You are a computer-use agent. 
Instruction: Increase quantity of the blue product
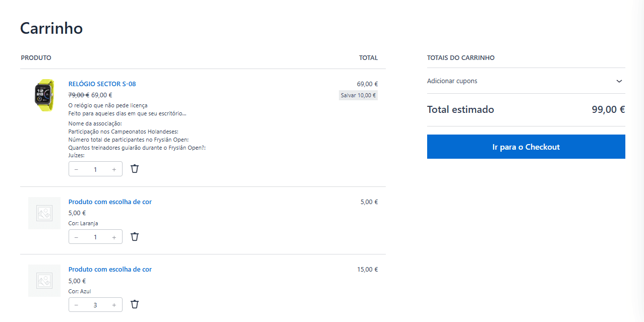pos(114,304)
